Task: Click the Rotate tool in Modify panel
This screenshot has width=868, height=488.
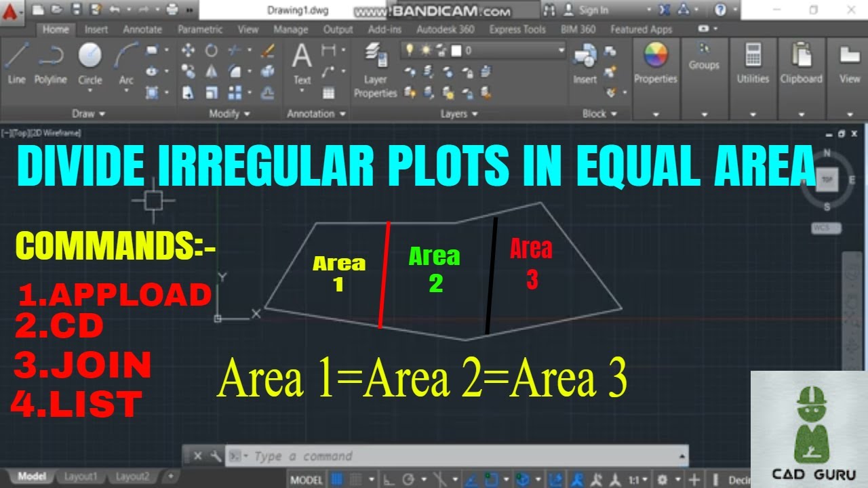Action: click(212, 51)
